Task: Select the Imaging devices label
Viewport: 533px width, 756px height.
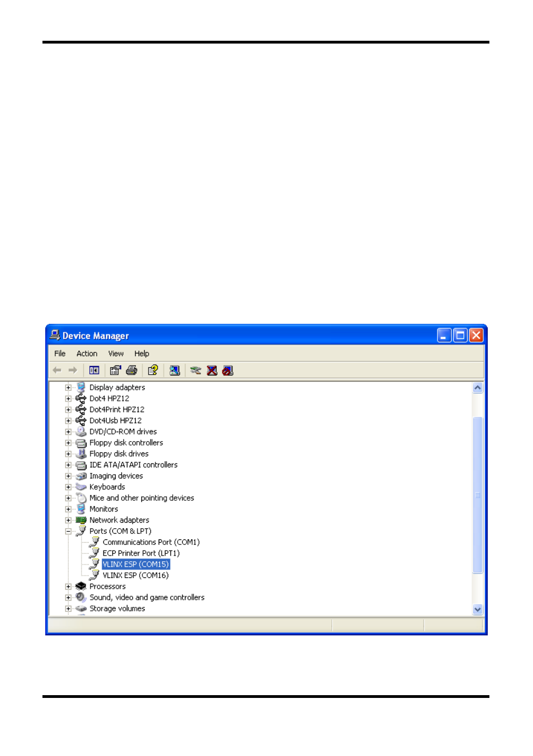Action: click(x=116, y=476)
